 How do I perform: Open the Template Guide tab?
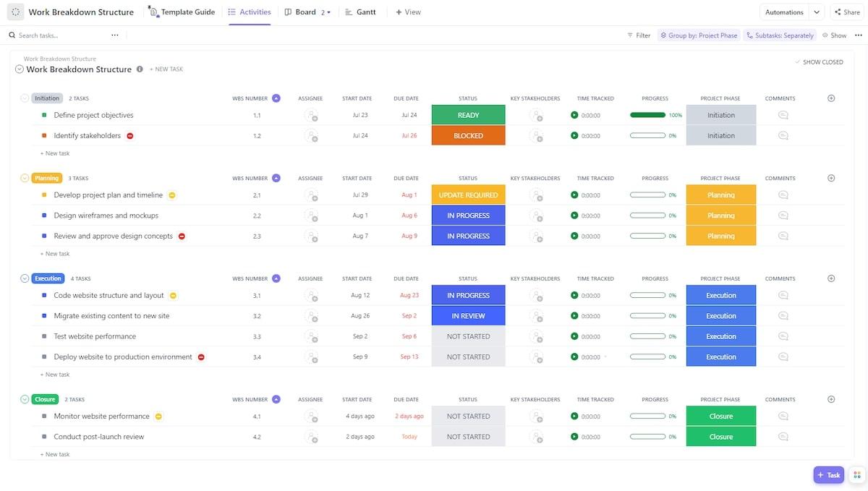[x=182, y=12]
